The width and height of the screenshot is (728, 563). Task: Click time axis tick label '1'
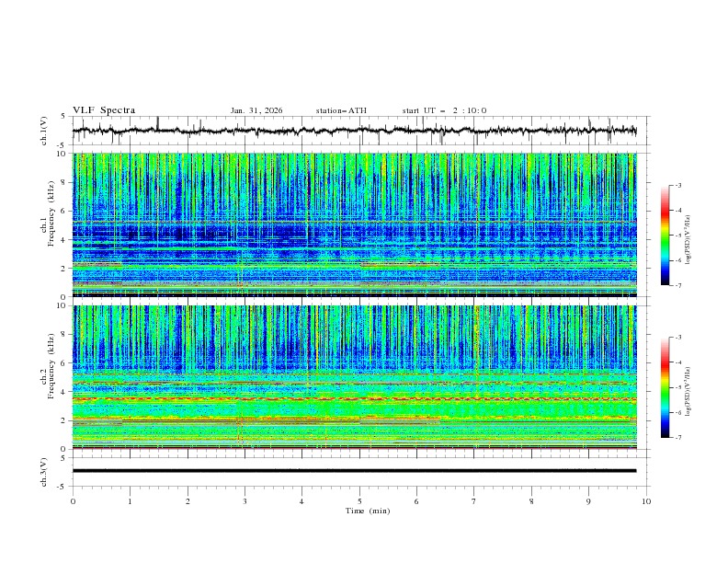click(130, 501)
